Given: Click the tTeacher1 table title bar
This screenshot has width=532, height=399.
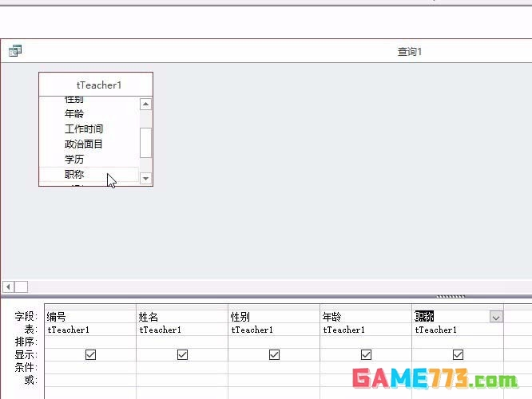Looking at the screenshot, I should pos(96,85).
